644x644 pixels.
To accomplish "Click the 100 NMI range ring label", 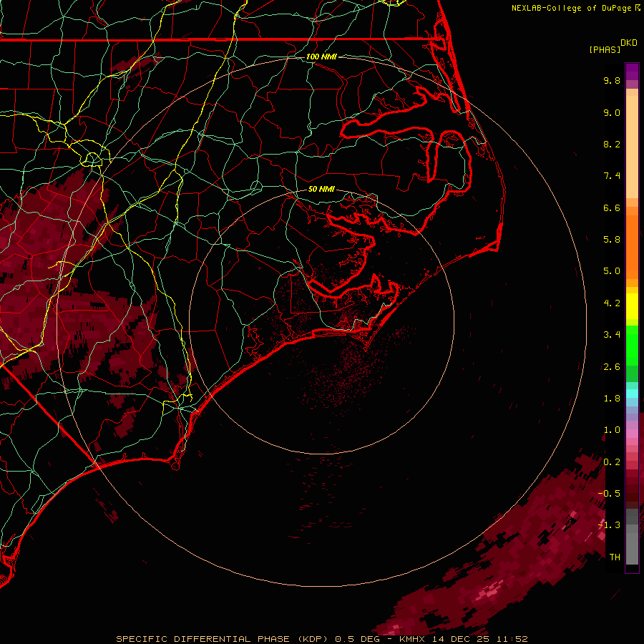I will [321, 57].
